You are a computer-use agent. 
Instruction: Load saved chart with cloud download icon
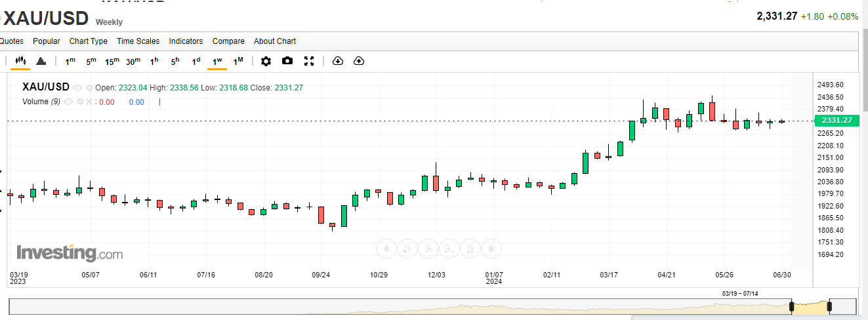338,61
